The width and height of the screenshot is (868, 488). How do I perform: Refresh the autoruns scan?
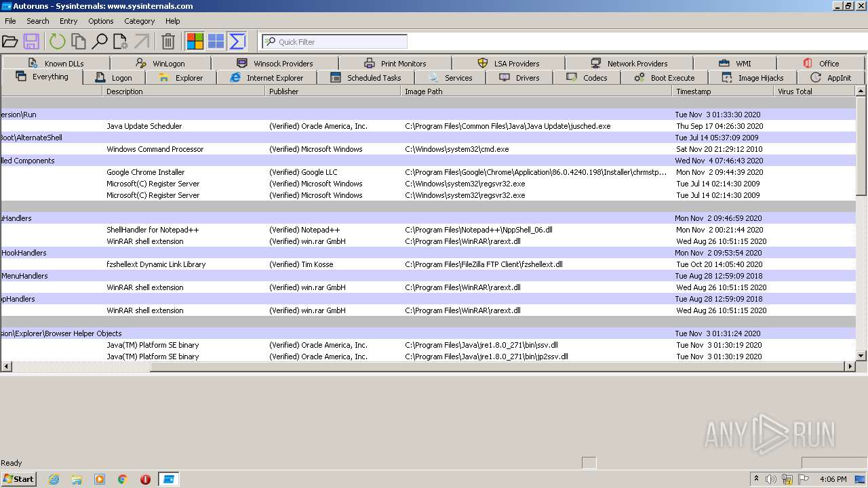click(x=57, y=41)
